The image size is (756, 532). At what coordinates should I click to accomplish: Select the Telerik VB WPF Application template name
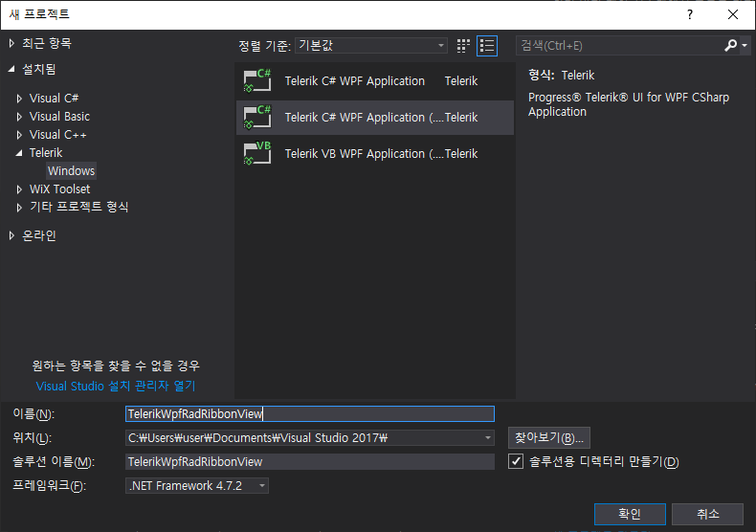[x=364, y=154]
